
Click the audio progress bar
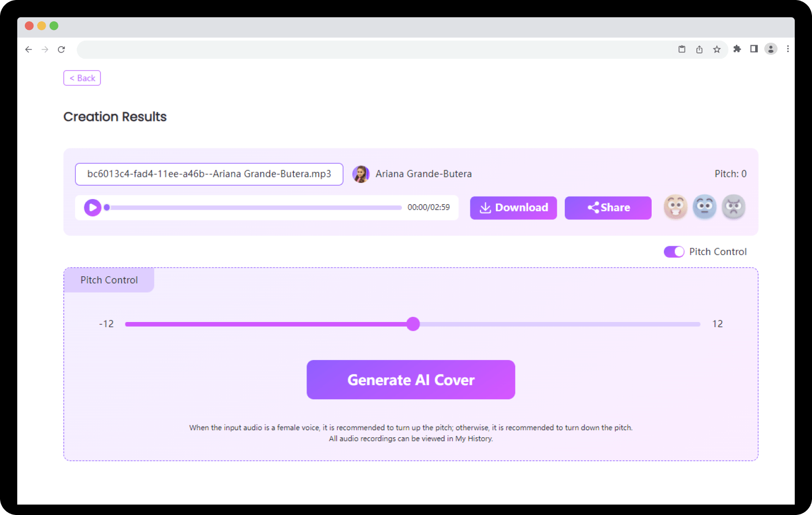[x=254, y=207]
